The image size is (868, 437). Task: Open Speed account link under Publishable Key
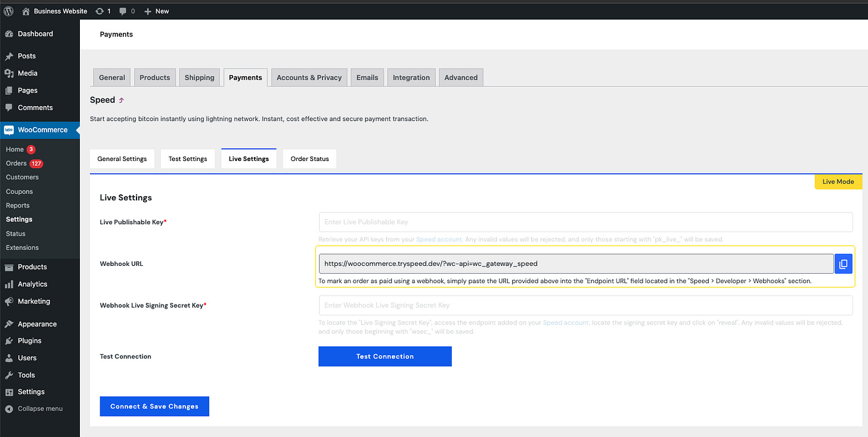pos(439,239)
